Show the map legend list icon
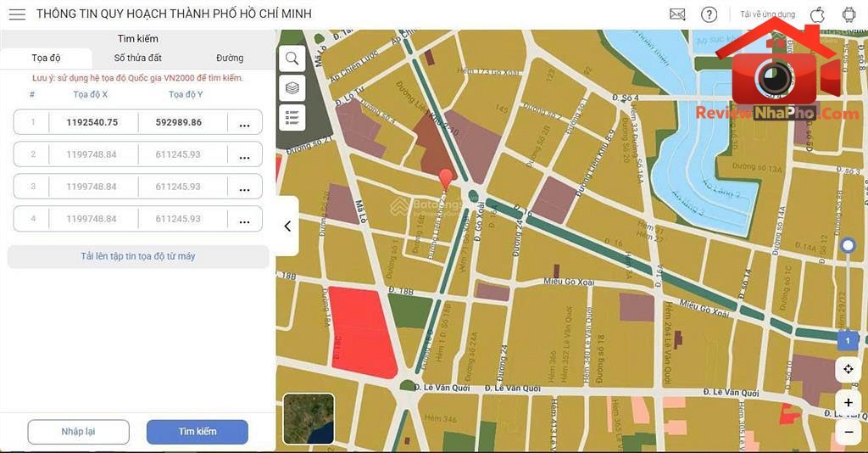 click(x=292, y=117)
